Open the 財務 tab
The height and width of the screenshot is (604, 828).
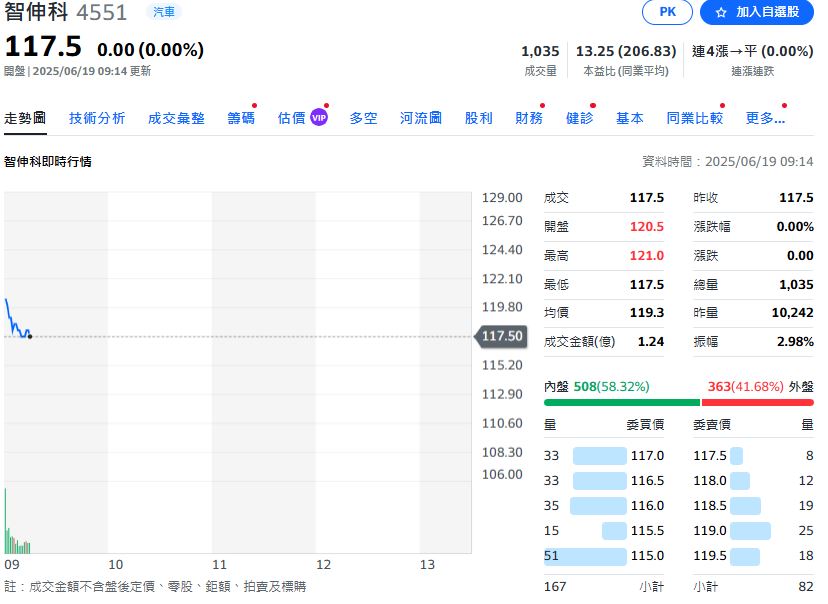point(529,118)
